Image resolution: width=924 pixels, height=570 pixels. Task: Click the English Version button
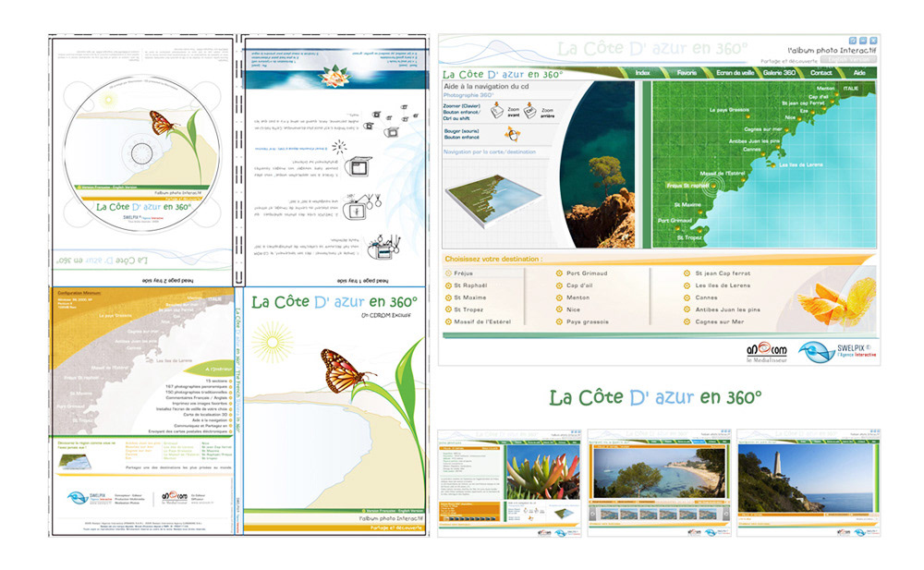tap(848, 59)
